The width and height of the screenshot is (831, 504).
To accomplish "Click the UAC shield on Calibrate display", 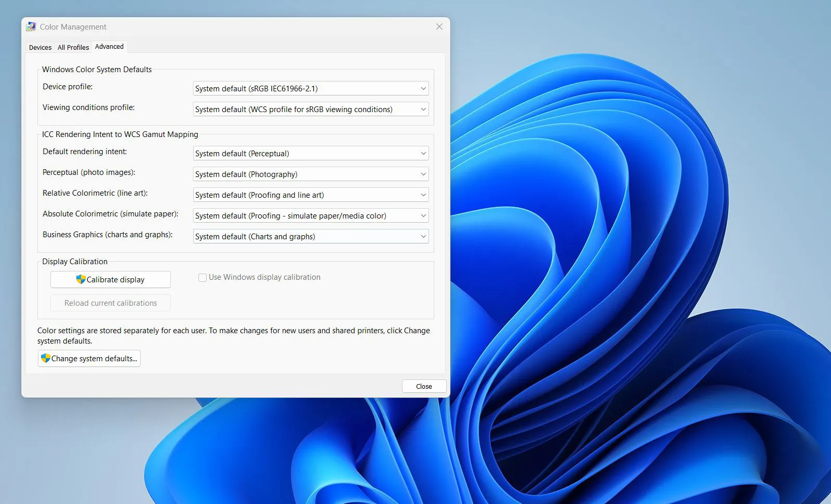I will coord(80,279).
